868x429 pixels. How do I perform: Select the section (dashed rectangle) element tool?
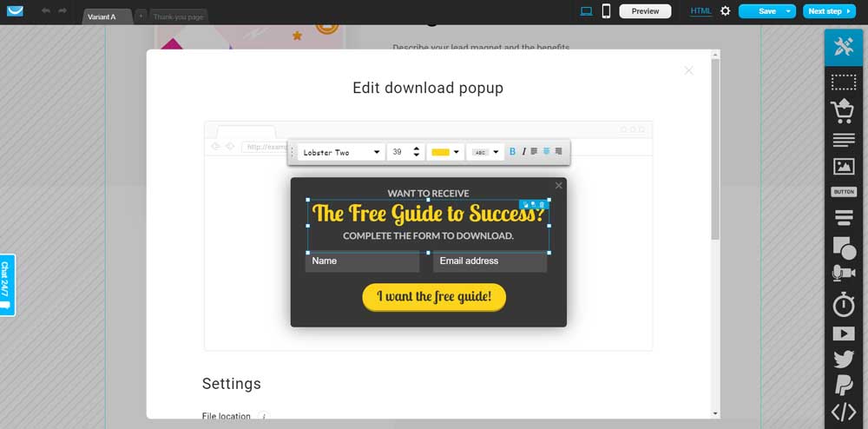[x=843, y=82]
